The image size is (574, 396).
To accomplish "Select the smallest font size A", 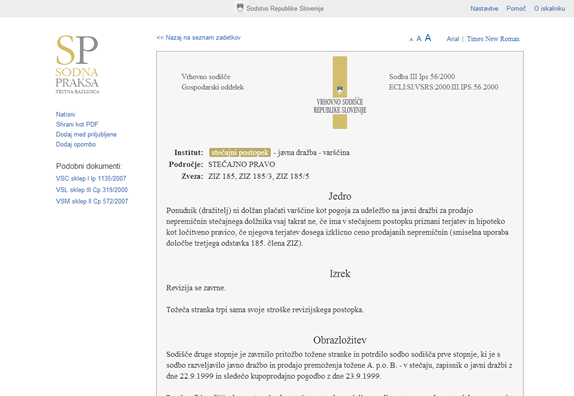I will point(411,40).
